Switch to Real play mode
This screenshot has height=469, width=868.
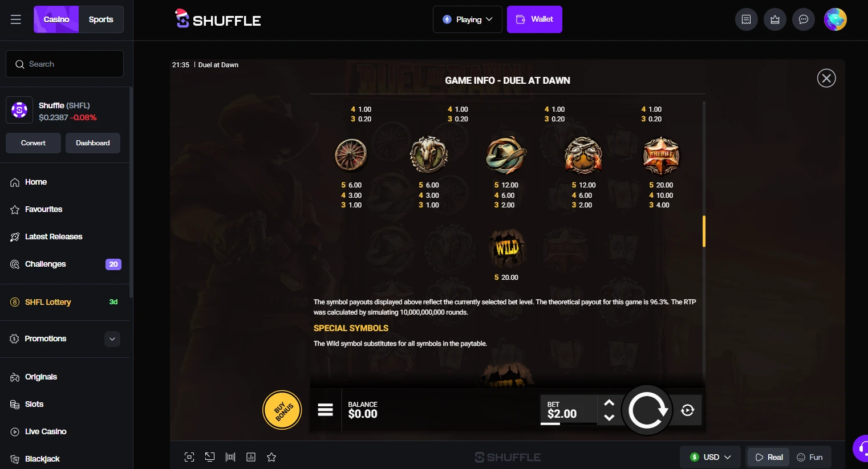(x=769, y=457)
